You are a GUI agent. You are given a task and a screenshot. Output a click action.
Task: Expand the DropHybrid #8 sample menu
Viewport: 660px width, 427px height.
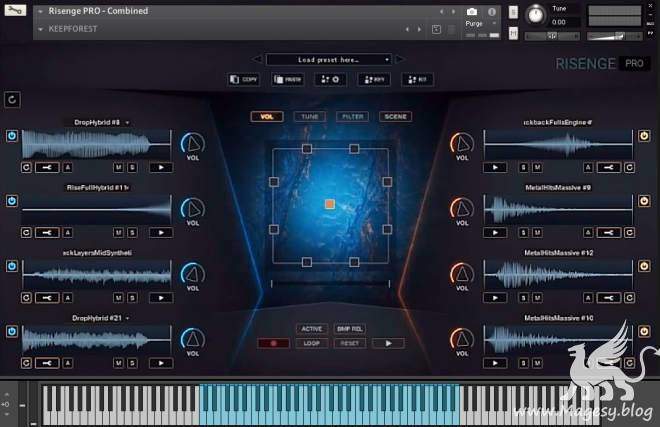tap(127, 123)
